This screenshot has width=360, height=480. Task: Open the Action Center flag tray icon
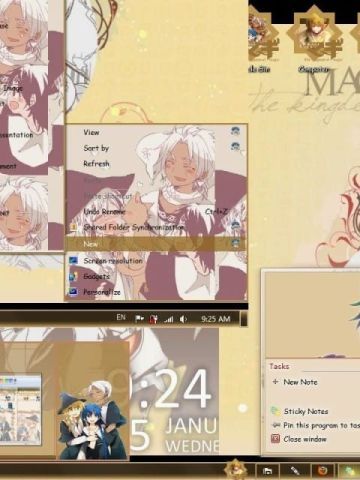(x=139, y=319)
